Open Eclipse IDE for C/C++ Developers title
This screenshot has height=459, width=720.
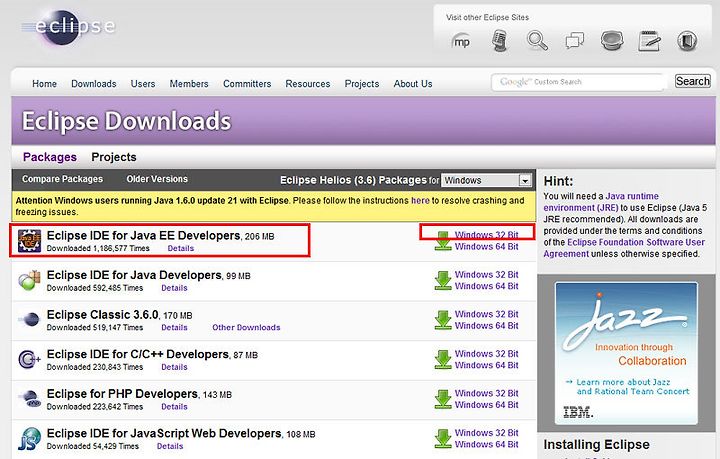coord(138,354)
